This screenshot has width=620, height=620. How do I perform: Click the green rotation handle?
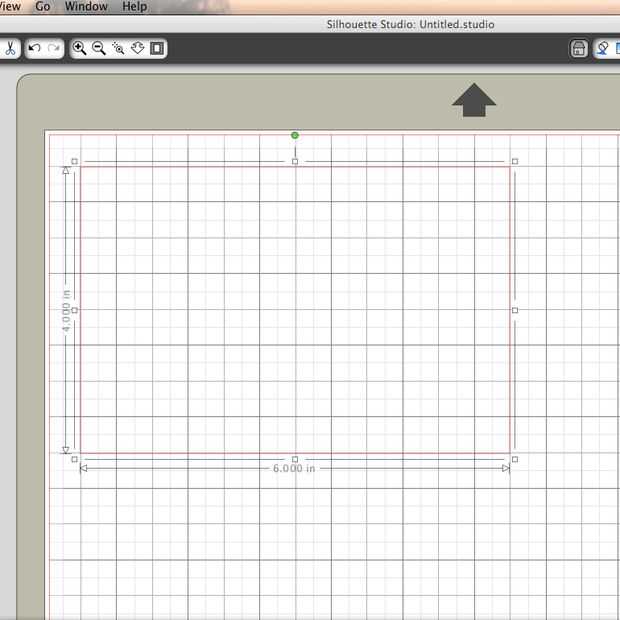coord(295,135)
